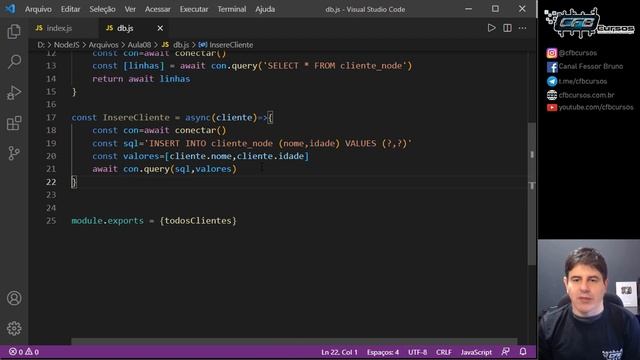Image resolution: width=640 pixels, height=360 pixels.
Task: Change language mode JavaScript
Action: [x=476, y=352]
